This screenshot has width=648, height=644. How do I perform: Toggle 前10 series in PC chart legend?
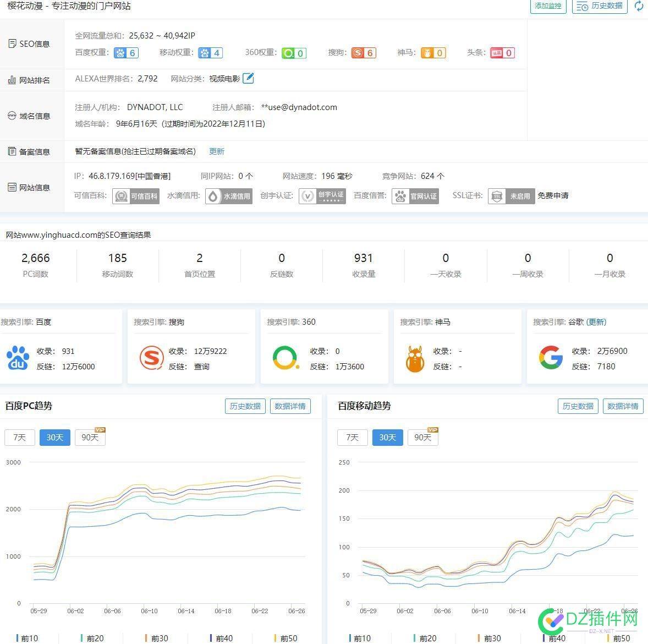pos(27,638)
